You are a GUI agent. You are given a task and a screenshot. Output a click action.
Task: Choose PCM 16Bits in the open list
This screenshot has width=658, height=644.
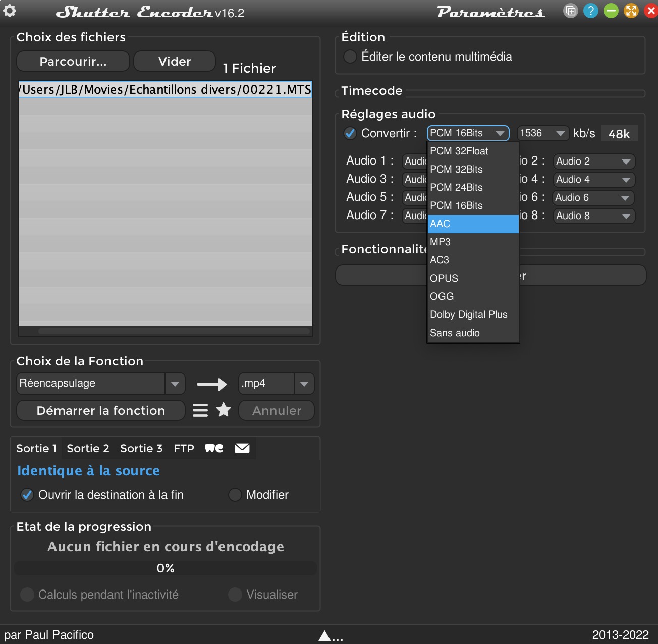[473, 206]
